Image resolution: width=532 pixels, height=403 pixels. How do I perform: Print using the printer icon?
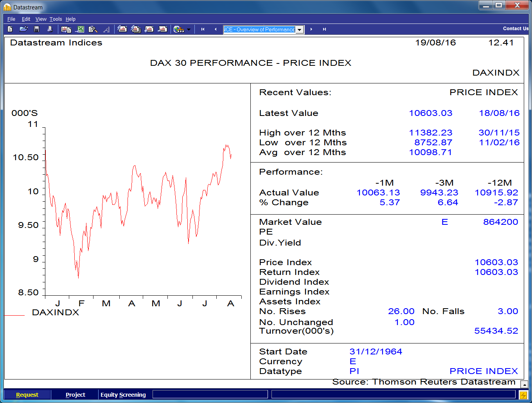tap(50, 29)
